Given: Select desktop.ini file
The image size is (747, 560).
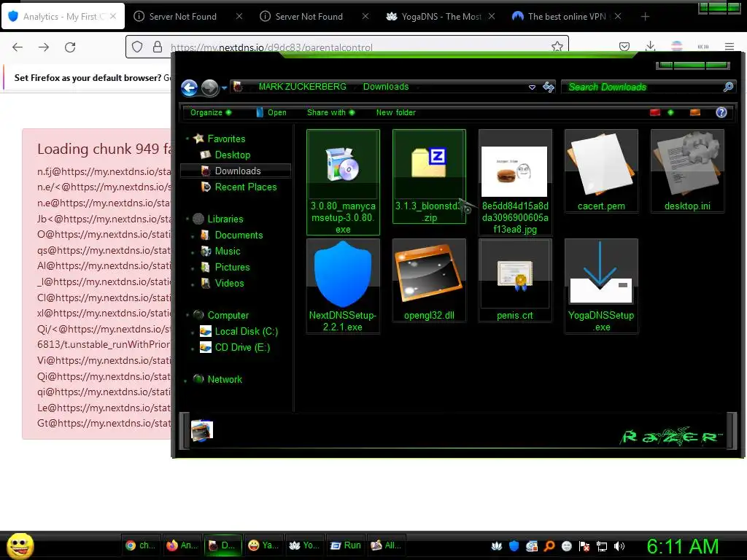Looking at the screenshot, I should coord(687,171).
